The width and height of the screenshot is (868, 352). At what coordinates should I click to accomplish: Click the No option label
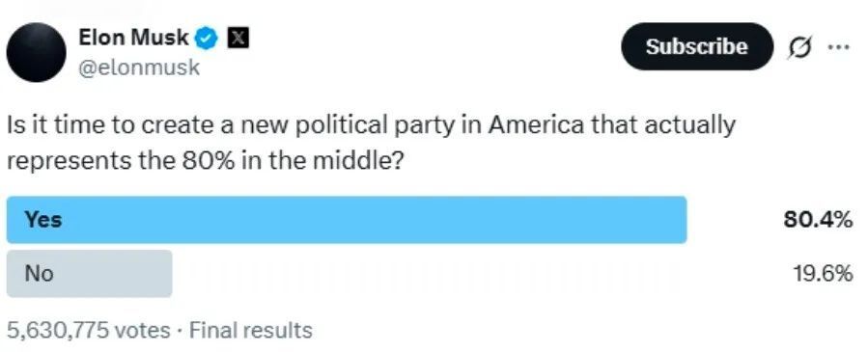coord(39,274)
